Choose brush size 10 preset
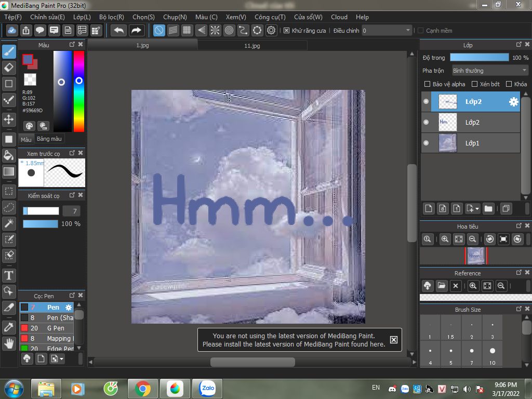The width and height of the screenshot is (532, 399). click(493, 354)
